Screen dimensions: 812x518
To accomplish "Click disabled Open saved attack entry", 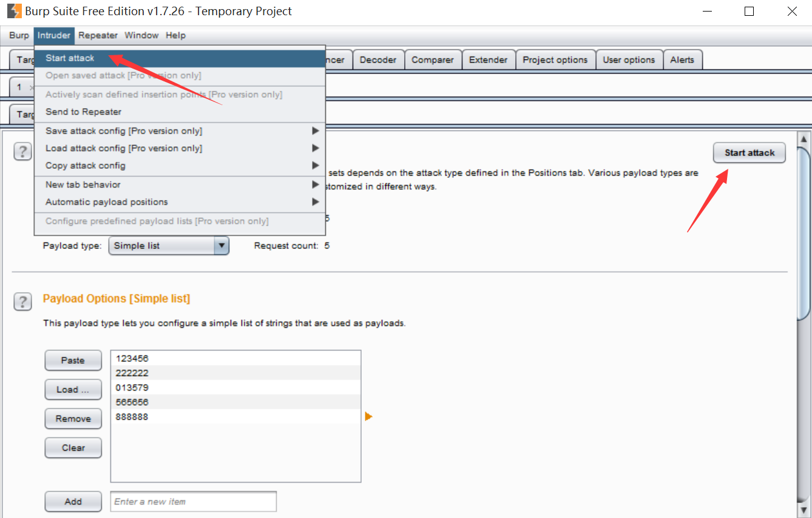I will tap(180, 75).
